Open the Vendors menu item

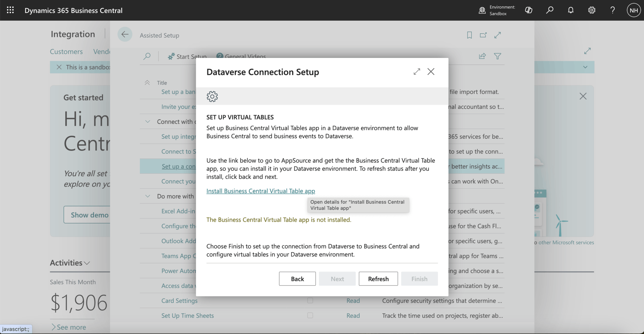tap(102, 52)
